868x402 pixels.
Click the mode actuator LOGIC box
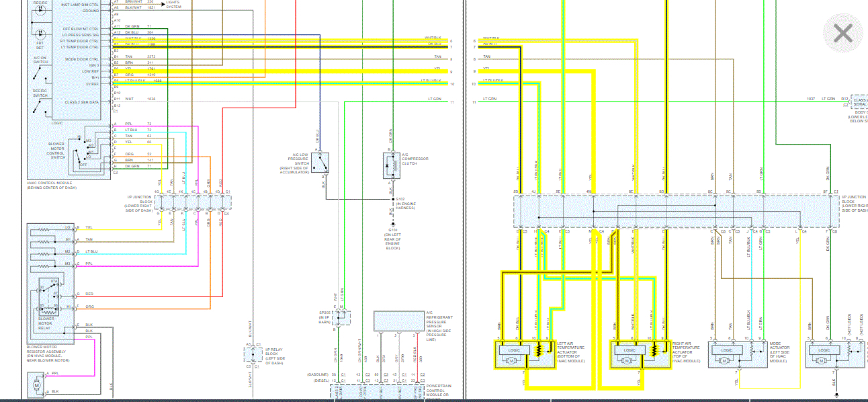coord(727,350)
